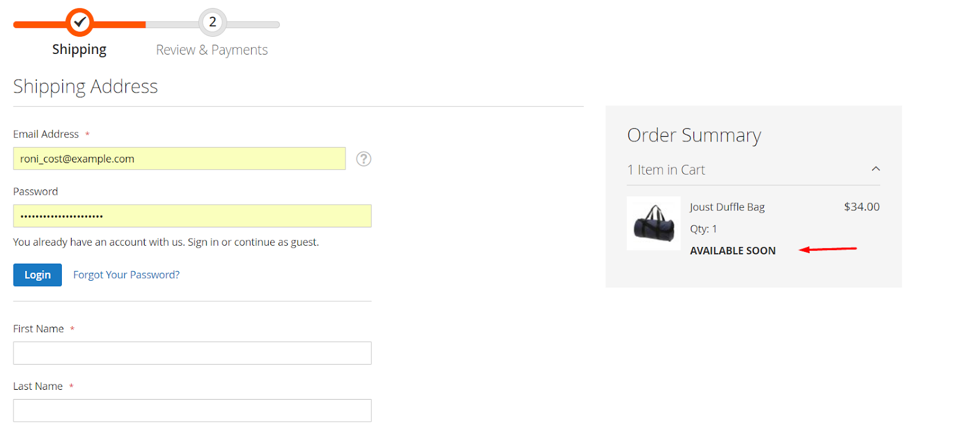Click the Qty: 1 text

point(703,229)
